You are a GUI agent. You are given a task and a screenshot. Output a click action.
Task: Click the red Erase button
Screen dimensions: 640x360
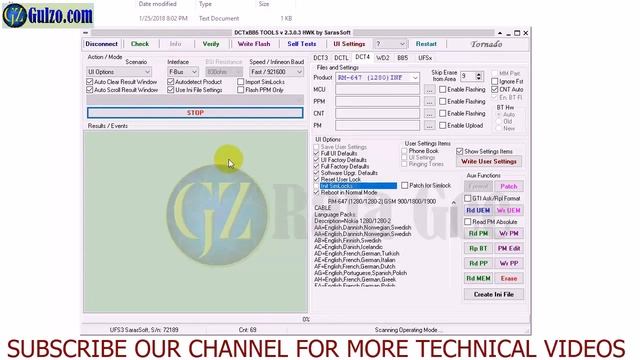pos(509,278)
